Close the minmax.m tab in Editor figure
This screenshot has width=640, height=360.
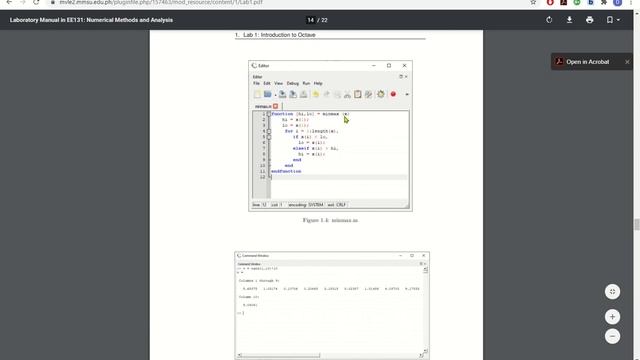pyautogui.click(x=276, y=106)
